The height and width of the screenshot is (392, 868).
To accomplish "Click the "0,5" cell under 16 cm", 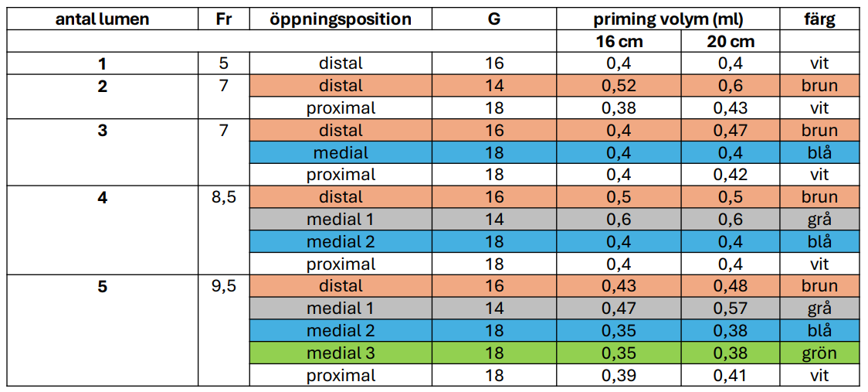I will [x=618, y=197].
